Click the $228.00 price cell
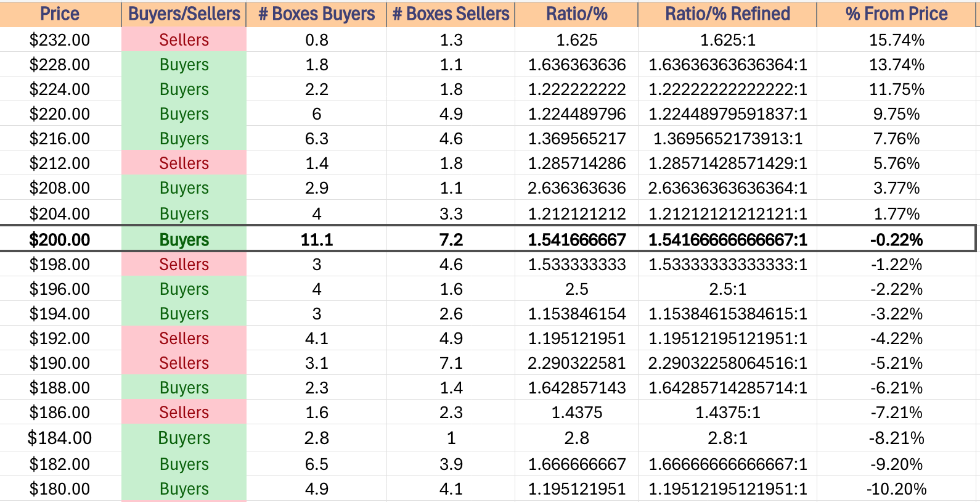 point(60,65)
